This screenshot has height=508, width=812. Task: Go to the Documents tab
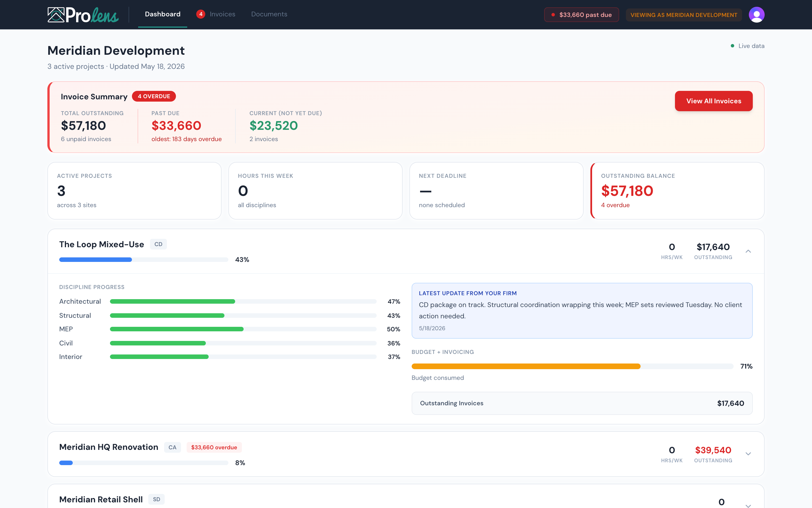269,14
